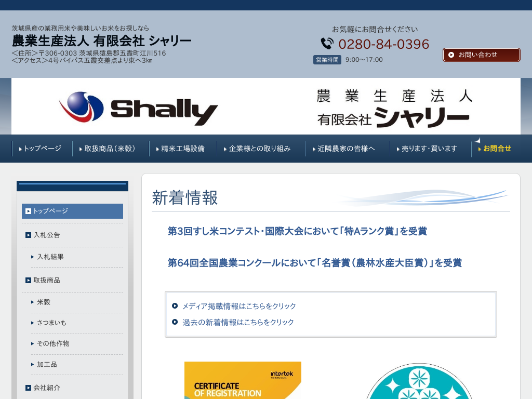Screen dimensions: 532x399
Task: Open the すし米コンテスト 特Aランク賞 news link
Action: pos(297,231)
